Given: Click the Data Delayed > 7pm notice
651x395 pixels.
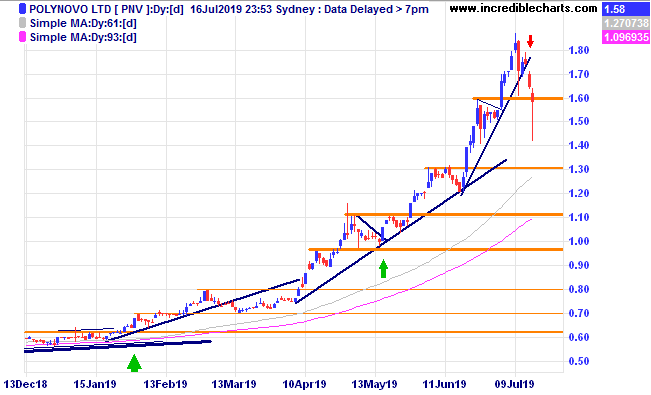Looking at the screenshot, I should (x=376, y=9).
